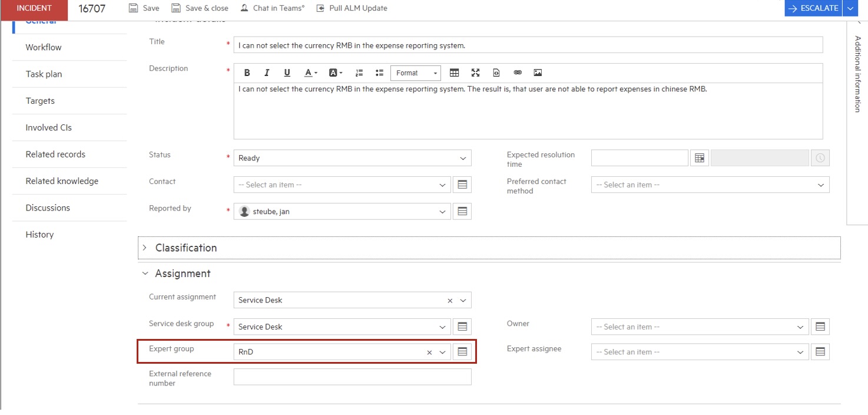This screenshot has height=415, width=868.
Task: Underline selected description text
Action: [287, 72]
